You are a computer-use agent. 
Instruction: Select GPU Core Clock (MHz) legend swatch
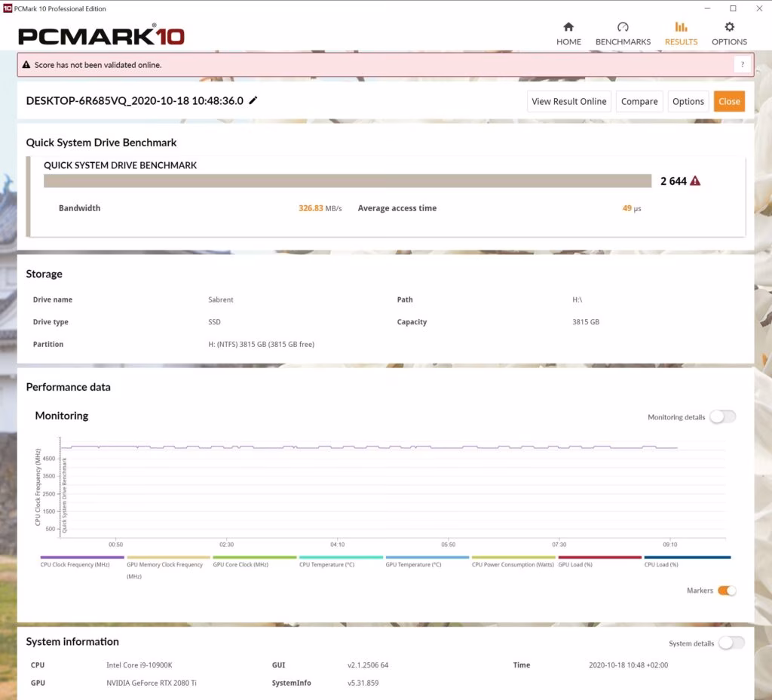(x=255, y=557)
